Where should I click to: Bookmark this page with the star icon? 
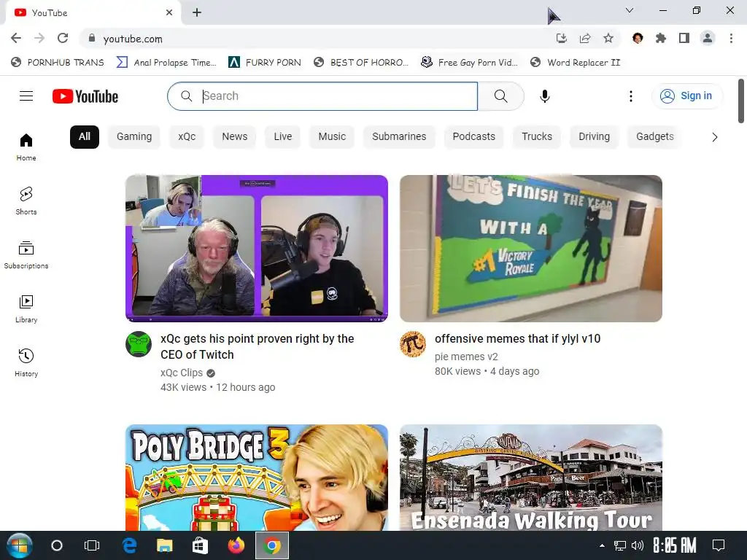608,38
